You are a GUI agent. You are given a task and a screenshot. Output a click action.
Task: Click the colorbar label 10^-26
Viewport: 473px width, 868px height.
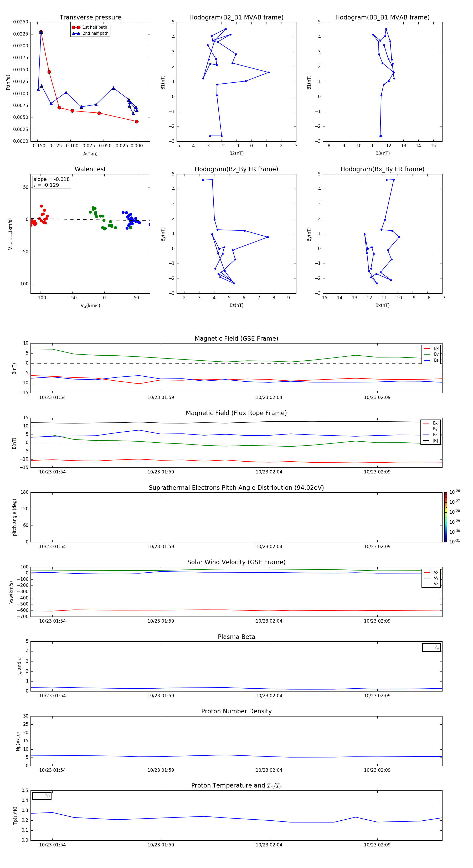click(455, 492)
